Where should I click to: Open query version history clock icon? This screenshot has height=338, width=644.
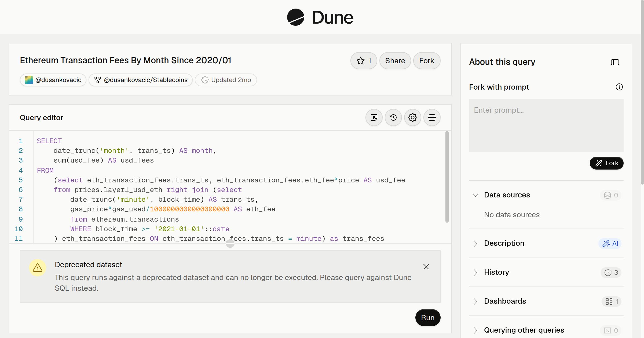click(x=393, y=117)
